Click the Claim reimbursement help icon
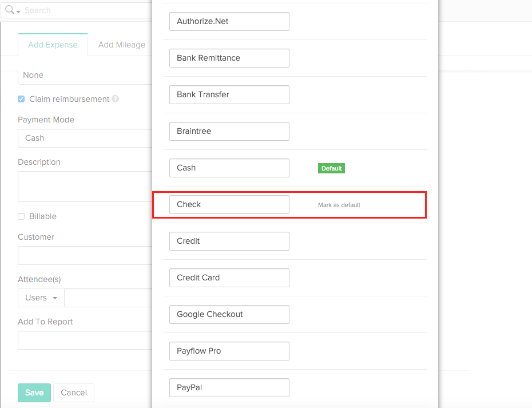Image resolution: width=532 pixels, height=408 pixels. (116, 99)
